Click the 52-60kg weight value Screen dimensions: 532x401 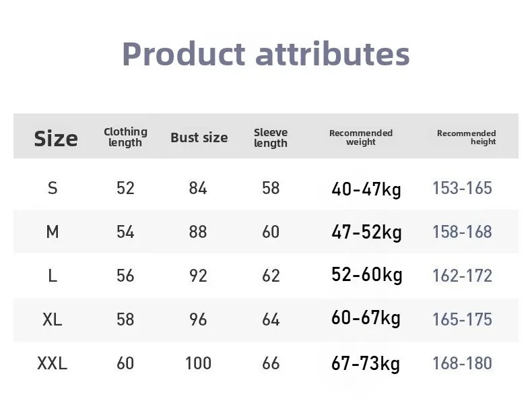click(366, 275)
